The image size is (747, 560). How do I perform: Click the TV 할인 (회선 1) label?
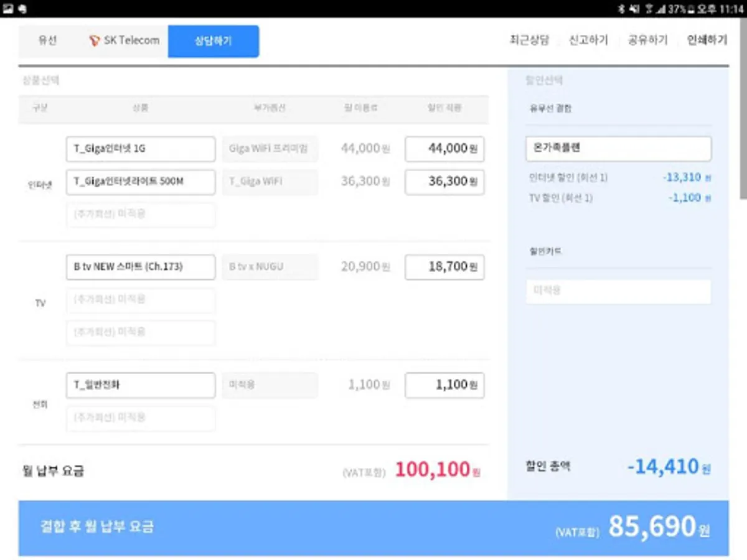tap(560, 198)
